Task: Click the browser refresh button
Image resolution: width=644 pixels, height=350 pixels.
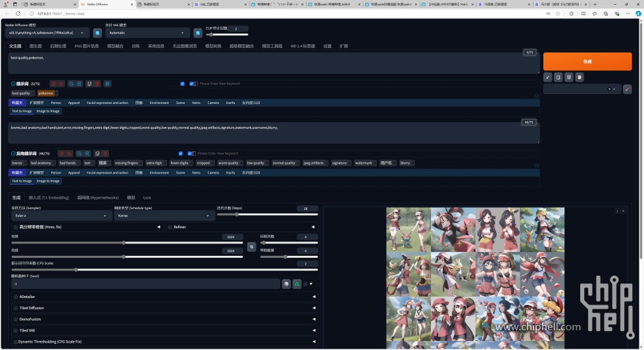Action: (18, 14)
